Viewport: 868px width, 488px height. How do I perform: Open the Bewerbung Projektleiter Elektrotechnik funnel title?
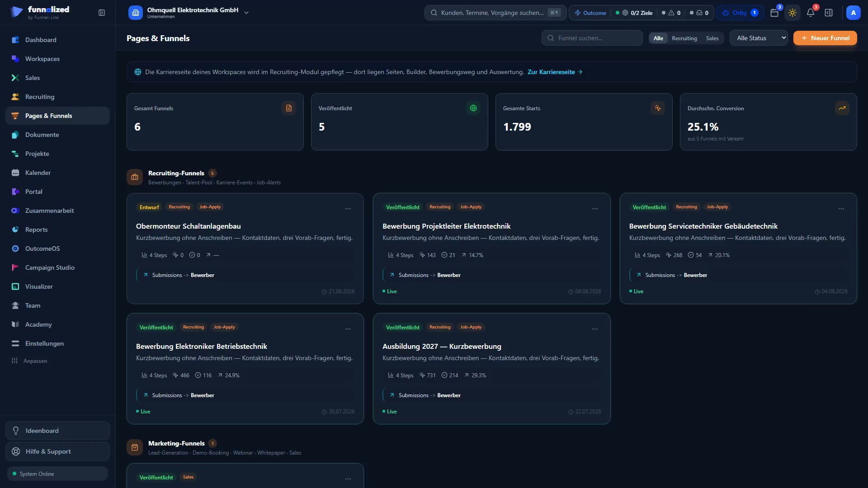[x=447, y=226]
